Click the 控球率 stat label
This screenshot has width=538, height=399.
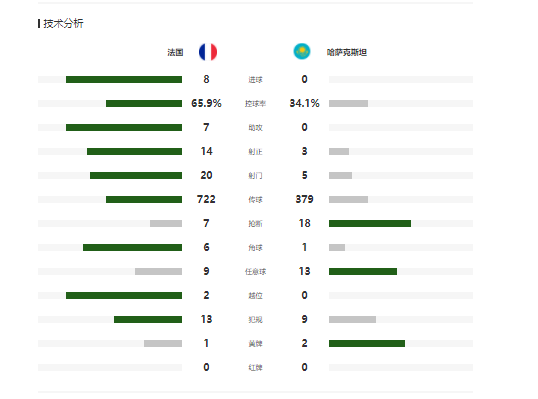point(255,104)
